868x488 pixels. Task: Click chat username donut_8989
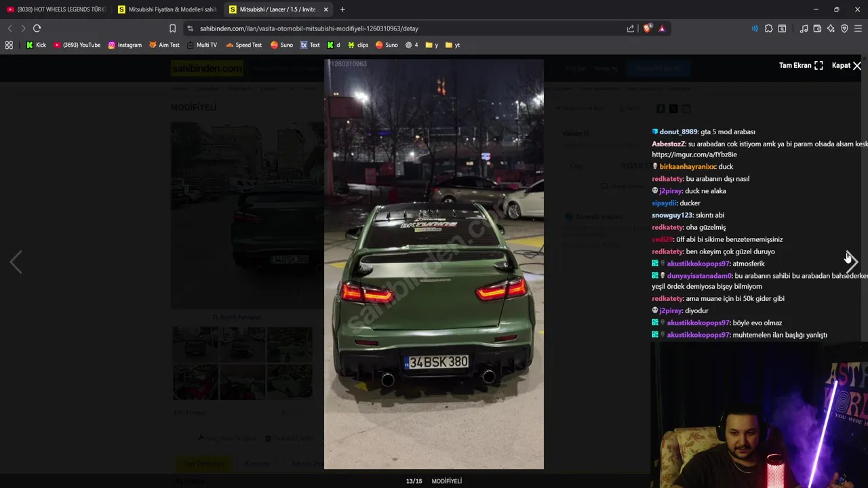pos(678,131)
